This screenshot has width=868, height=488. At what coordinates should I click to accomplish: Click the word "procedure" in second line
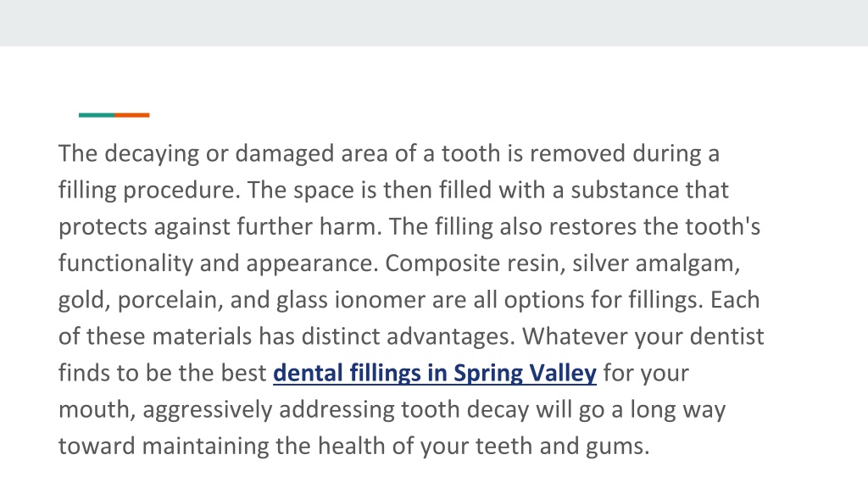[x=178, y=191]
